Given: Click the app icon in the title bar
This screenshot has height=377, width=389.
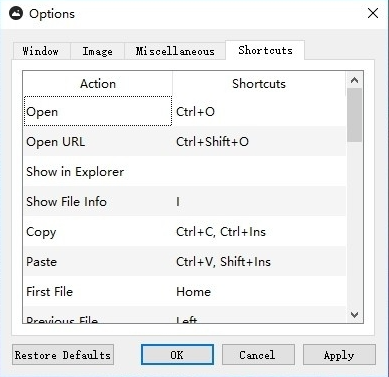Looking at the screenshot, I should [16, 14].
